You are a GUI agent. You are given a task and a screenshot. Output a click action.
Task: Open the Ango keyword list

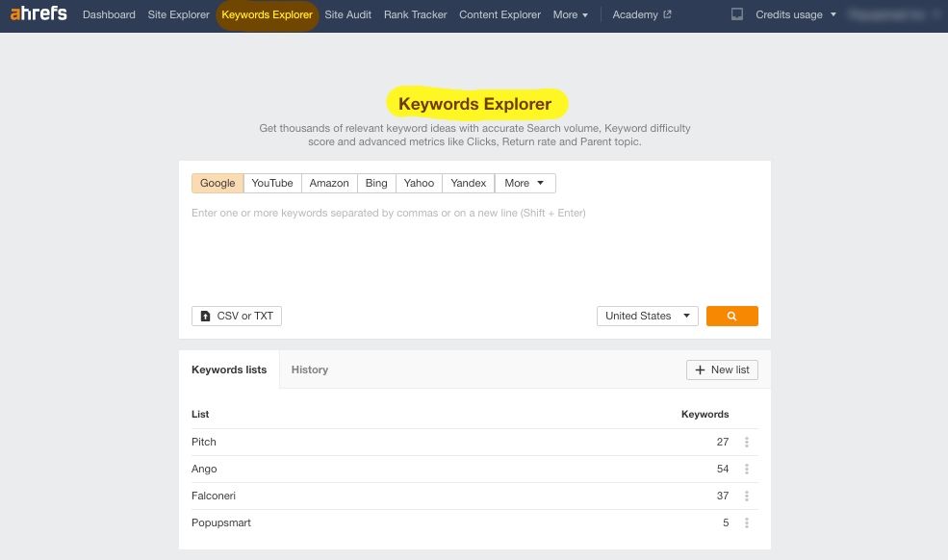click(x=204, y=469)
